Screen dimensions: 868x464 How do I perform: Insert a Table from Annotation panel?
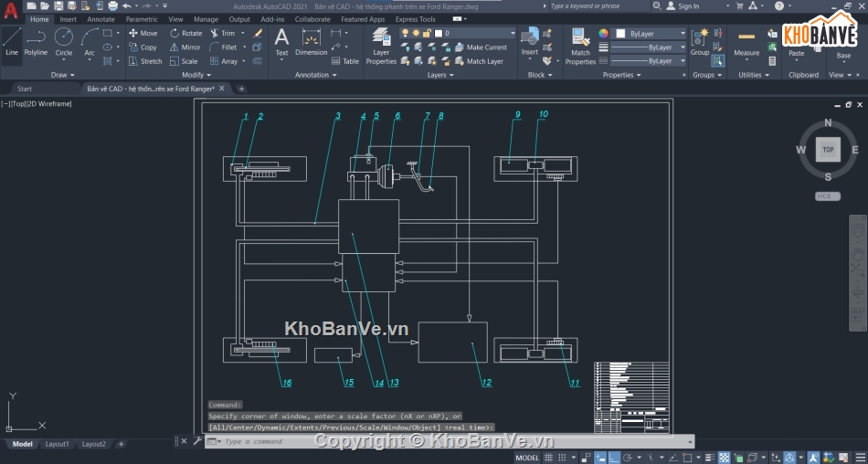point(345,61)
